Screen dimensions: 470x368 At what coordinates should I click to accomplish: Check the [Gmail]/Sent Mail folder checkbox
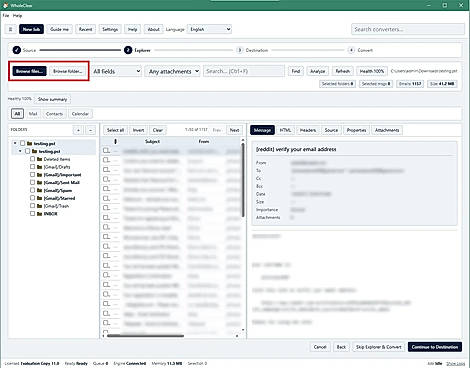click(x=32, y=182)
